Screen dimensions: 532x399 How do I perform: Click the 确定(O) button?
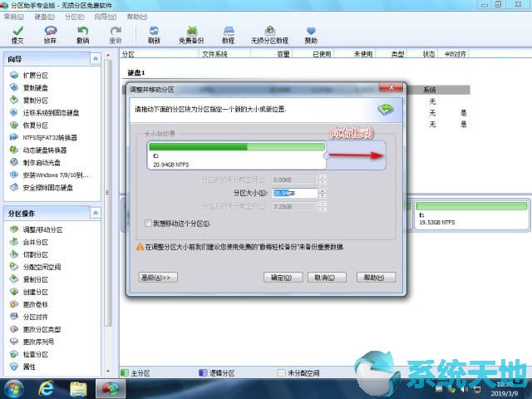tap(282, 277)
